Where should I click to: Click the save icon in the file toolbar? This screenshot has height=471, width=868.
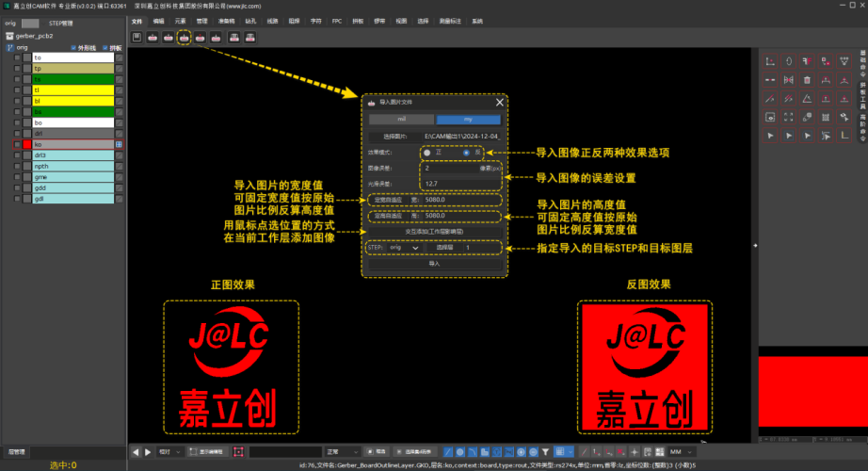click(137, 37)
